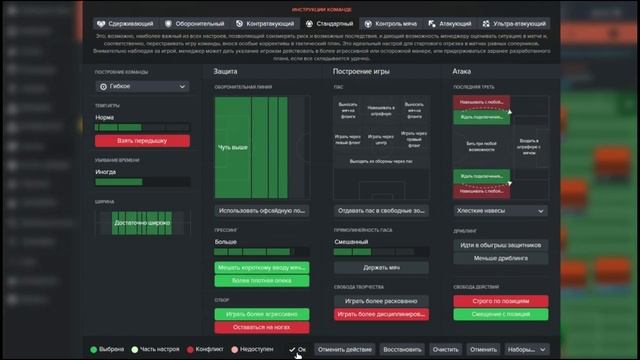Toggle Смещение с позиций
This screenshot has height=360, width=640.
pyautogui.click(x=501, y=314)
